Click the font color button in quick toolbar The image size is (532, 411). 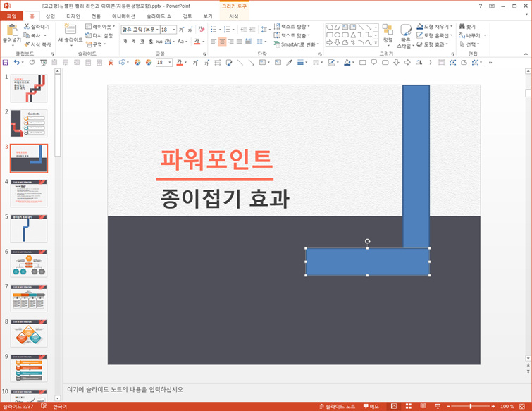coord(180,63)
